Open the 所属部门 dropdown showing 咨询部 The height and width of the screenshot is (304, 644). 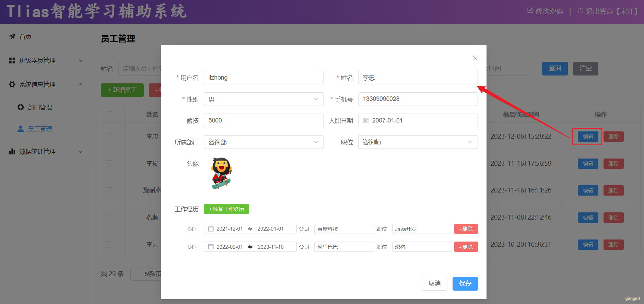tap(264, 142)
